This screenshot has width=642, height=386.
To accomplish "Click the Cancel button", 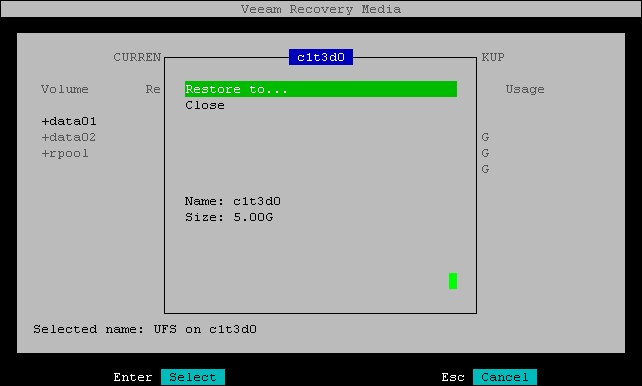I will [x=504, y=377].
